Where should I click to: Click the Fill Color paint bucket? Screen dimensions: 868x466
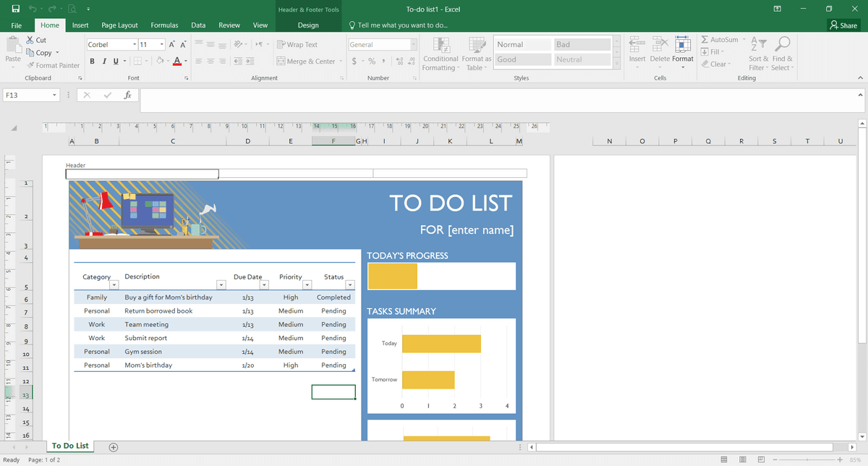[159, 62]
